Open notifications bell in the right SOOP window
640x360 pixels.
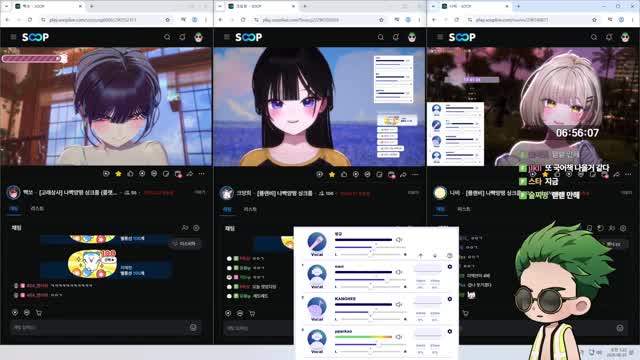click(x=609, y=37)
